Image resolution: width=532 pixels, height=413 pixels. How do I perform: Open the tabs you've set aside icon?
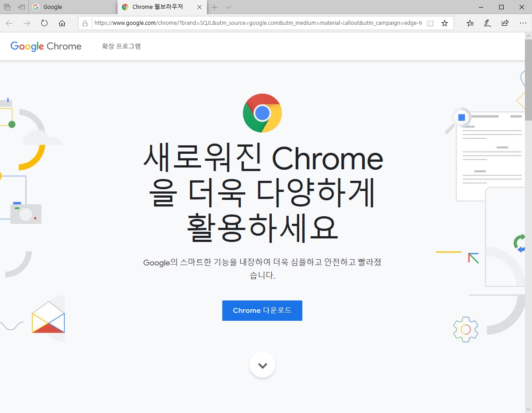pyautogui.click(x=7, y=7)
